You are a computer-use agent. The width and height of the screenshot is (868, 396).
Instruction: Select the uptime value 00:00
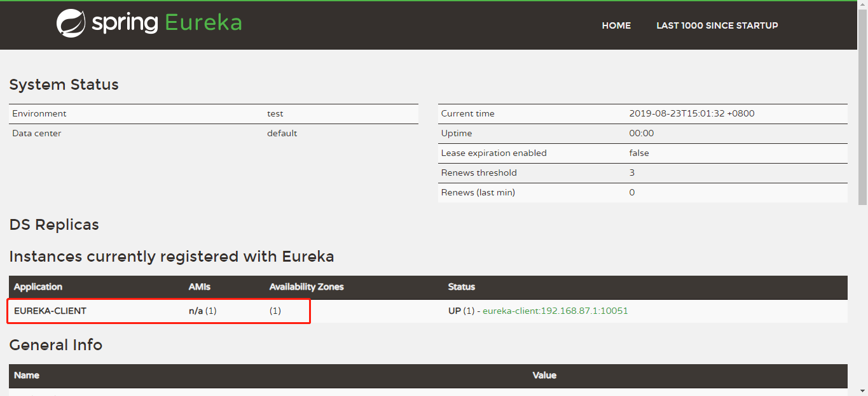click(642, 133)
